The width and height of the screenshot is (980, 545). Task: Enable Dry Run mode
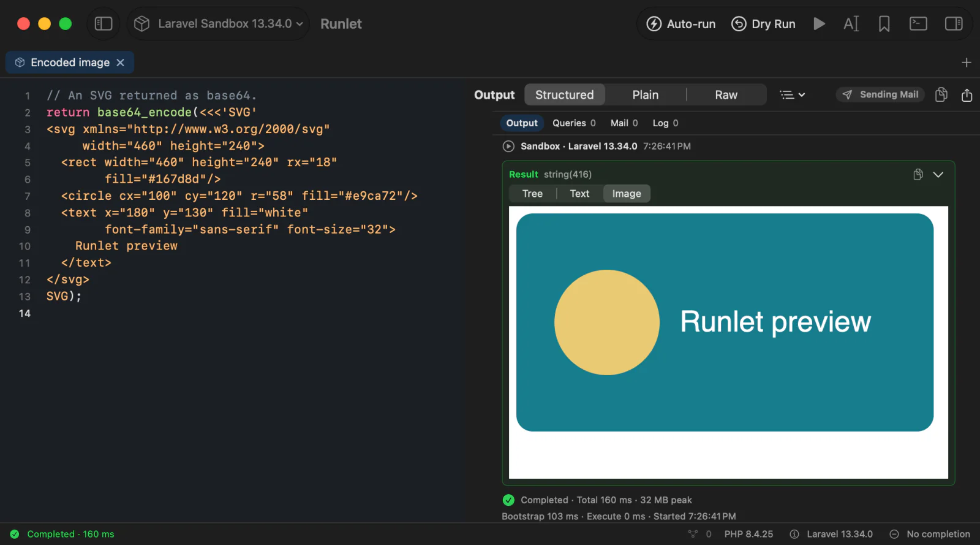pyautogui.click(x=763, y=24)
